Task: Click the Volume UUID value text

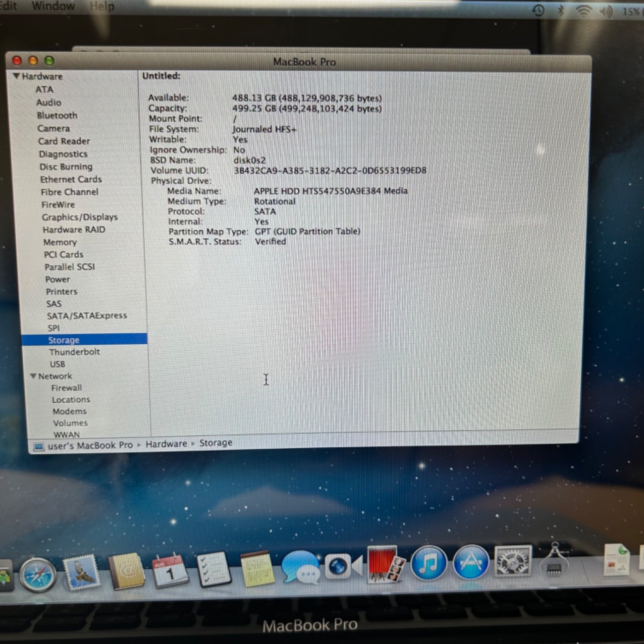Action: click(x=330, y=170)
